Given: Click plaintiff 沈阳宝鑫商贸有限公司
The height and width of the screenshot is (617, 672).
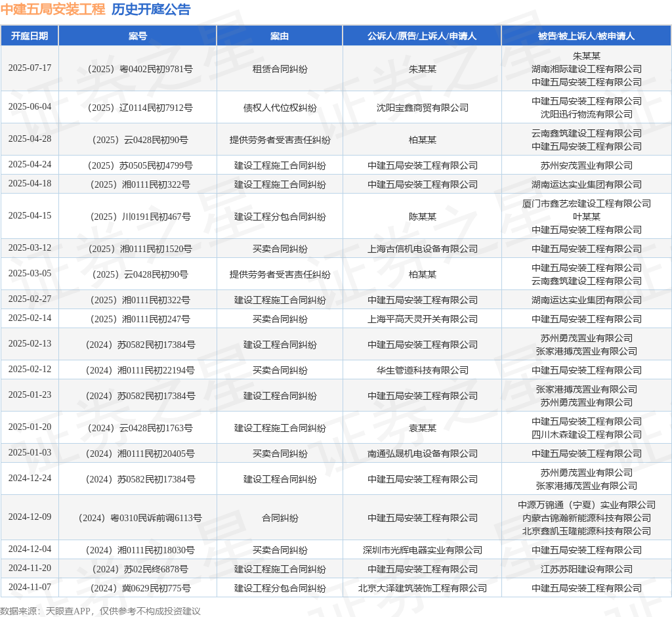Looking at the screenshot, I should click(422, 108).
